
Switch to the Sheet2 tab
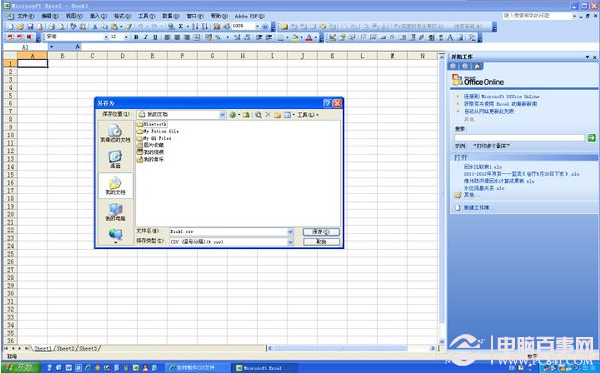click(65, 349)
